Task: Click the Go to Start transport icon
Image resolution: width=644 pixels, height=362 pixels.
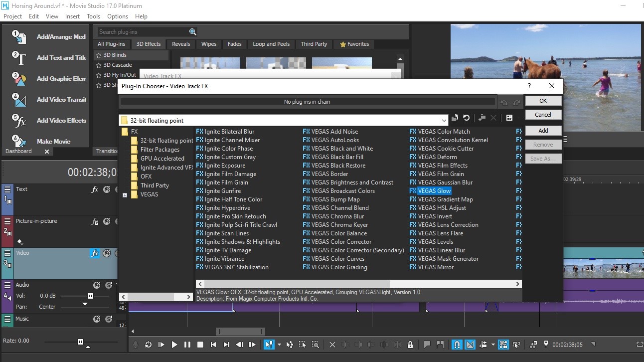Action: 213,345
